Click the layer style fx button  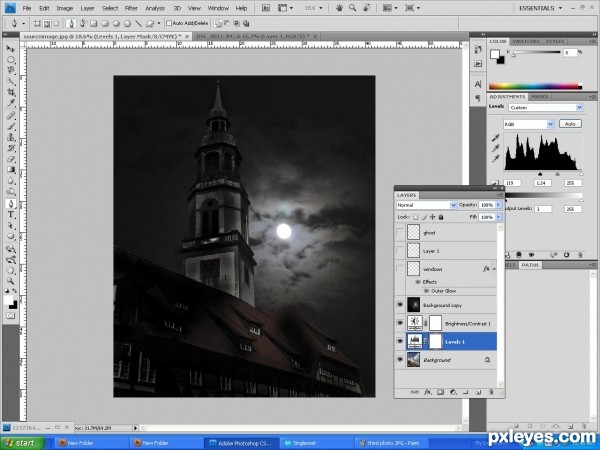point(427,392)
